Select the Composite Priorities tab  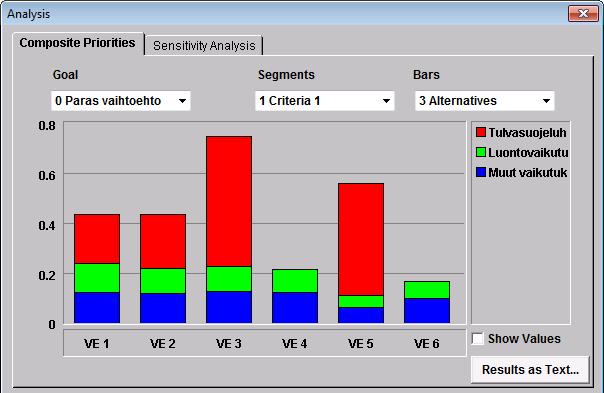click(77, 43)
